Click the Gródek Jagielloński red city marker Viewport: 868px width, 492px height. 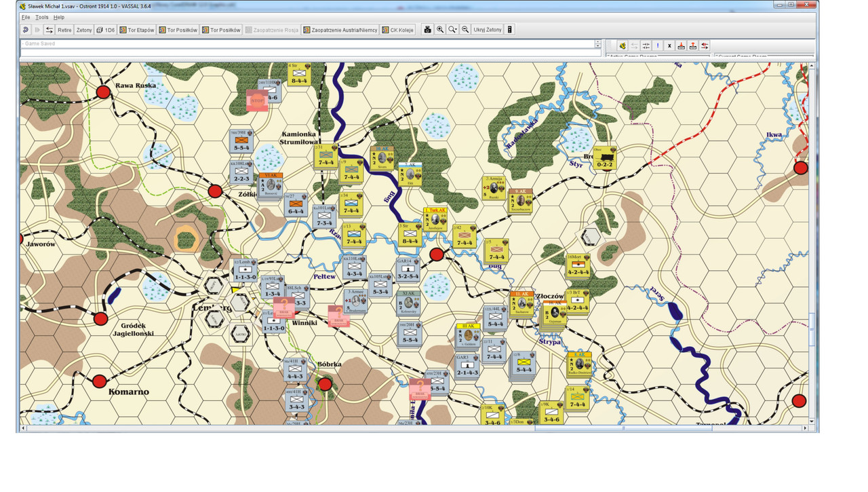(x=101, y=319)
